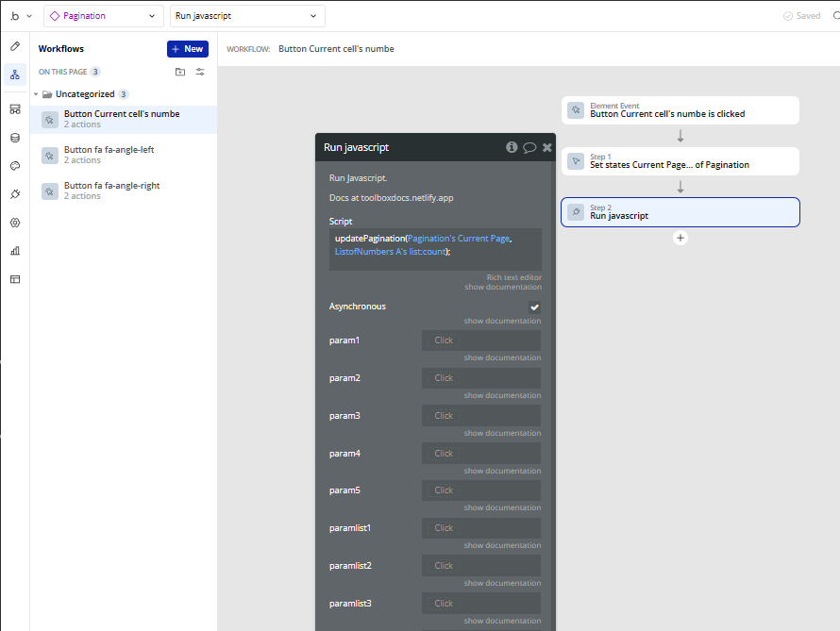This screenshot has width=840, height=631.
Task: Open Step 2 Run javascript card
Action: point(680,212)
